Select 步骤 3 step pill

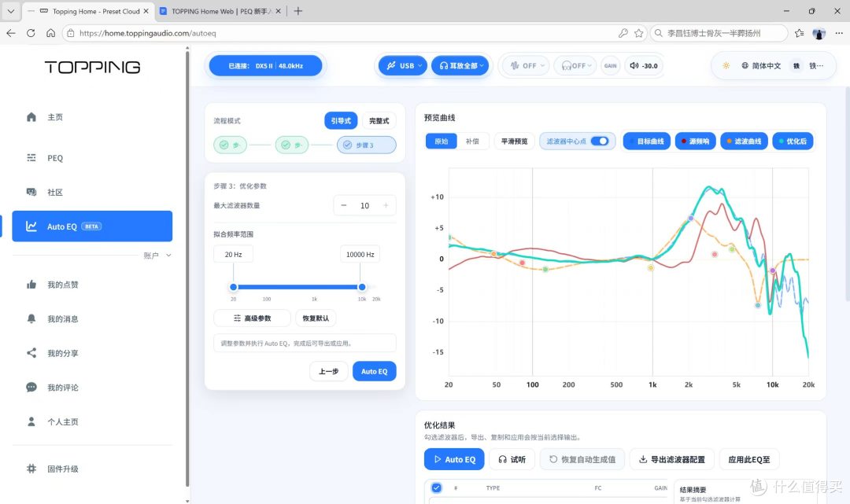[367, 145]
